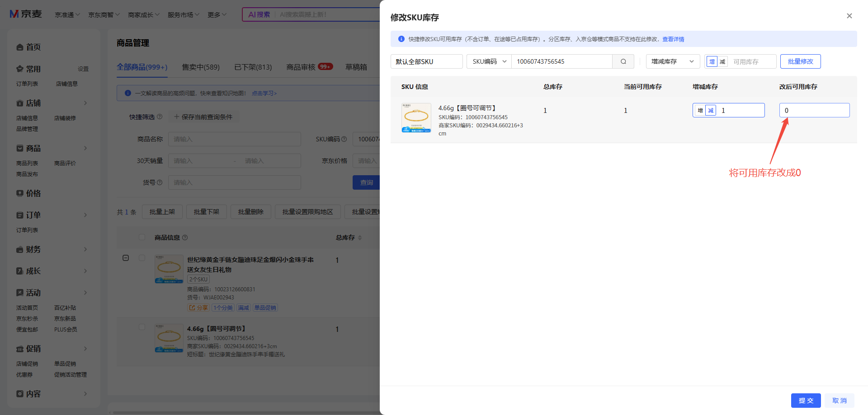This screenshot has width=868, height=415.
Task: Switch to the 售卖中(589) tab
Action: coord(201,67)
